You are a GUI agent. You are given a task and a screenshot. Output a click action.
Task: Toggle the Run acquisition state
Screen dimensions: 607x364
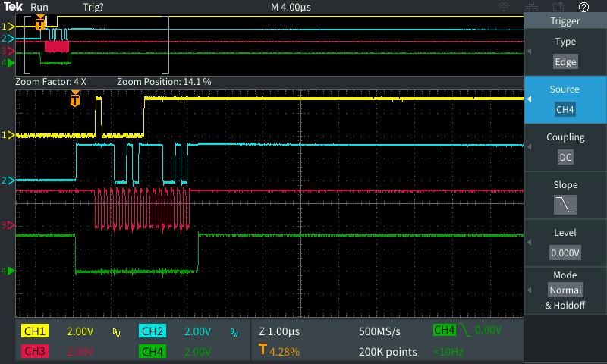[39, 7]
